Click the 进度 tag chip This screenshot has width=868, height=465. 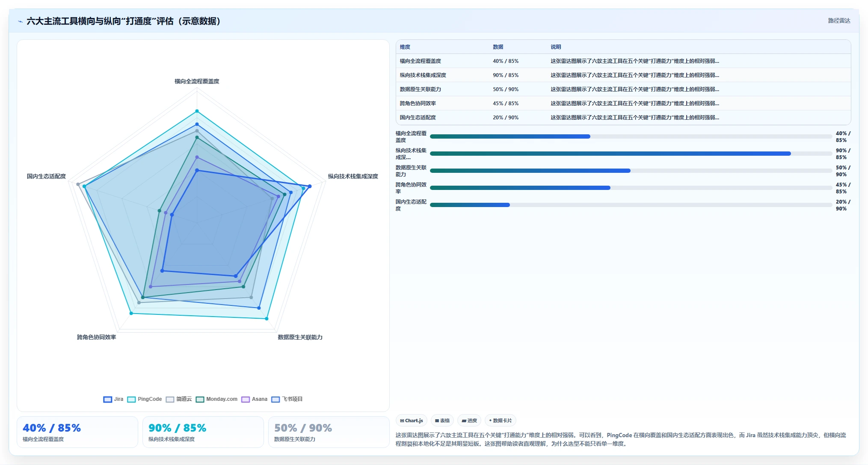pos(469,421)
